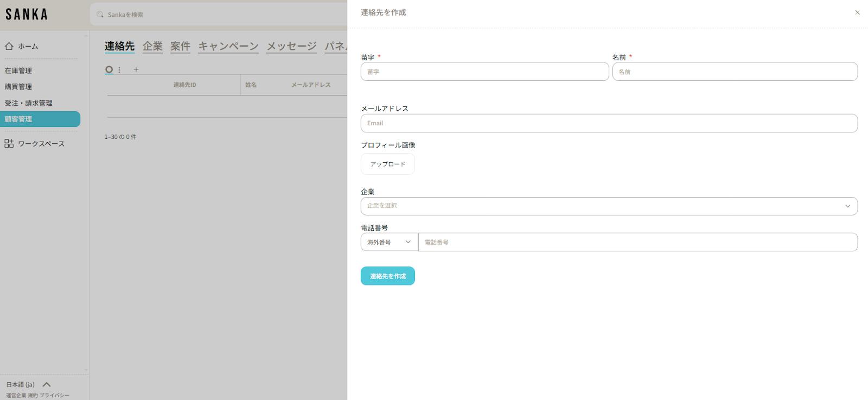Focus the 苗字 input field
868x400 pixels.
484,72
